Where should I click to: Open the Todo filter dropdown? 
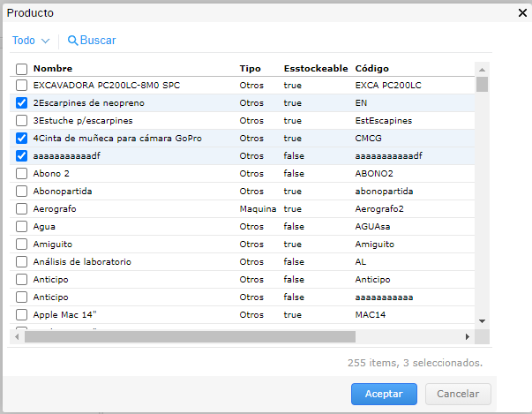click(30, 41)
